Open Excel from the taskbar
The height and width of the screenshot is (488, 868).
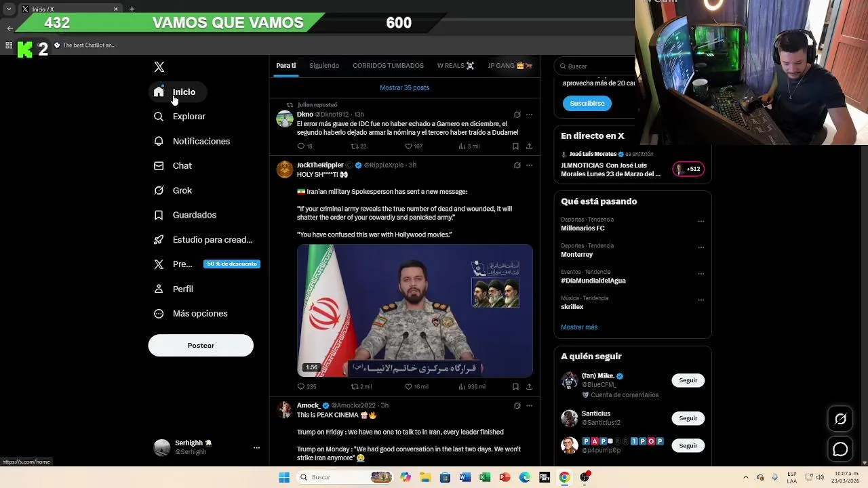(x=485, y=477)
